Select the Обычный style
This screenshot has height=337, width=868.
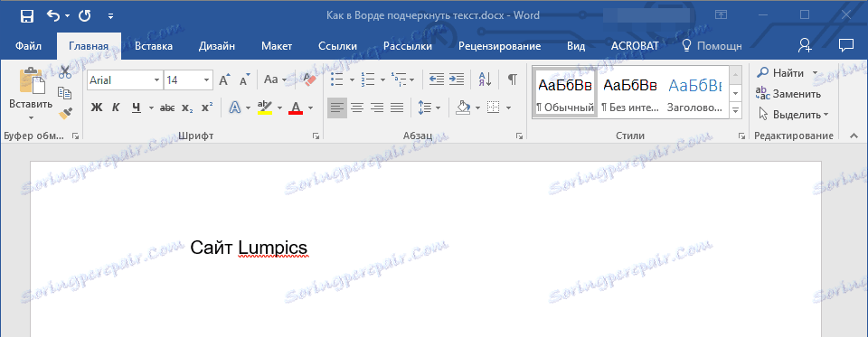click(564, 92)
